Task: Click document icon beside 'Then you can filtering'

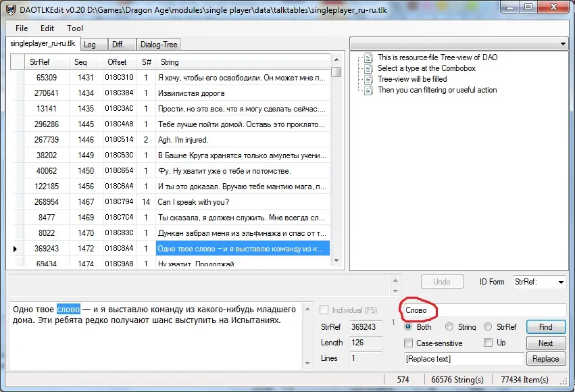Action: click(x=368, y=90)
